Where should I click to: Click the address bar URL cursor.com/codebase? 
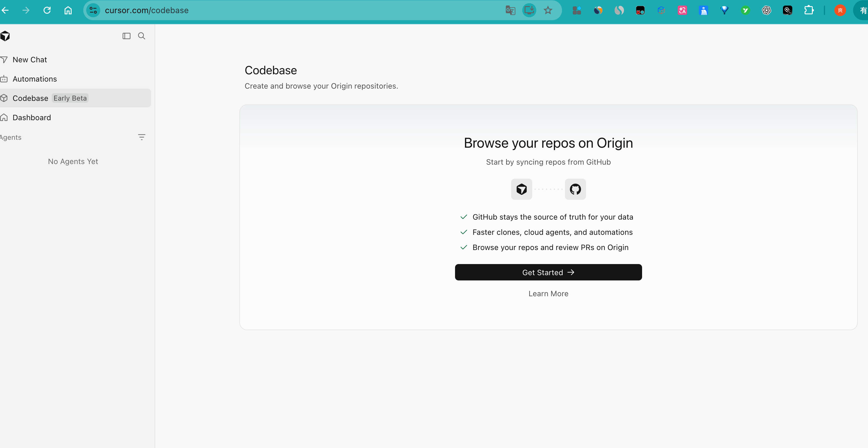(147, 11)
